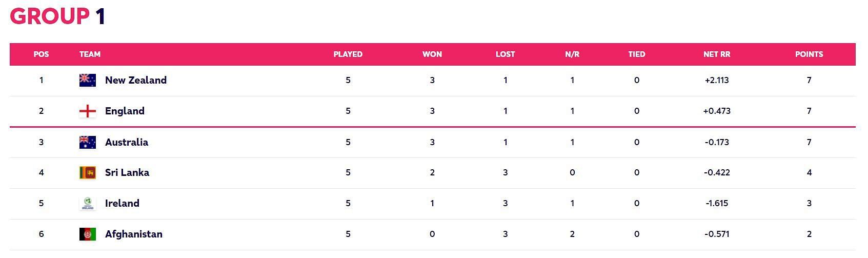Click the New Zealand flag icon
Image resolution: width=868 pixels, height=258 pixels.
(x=88, y=80)
